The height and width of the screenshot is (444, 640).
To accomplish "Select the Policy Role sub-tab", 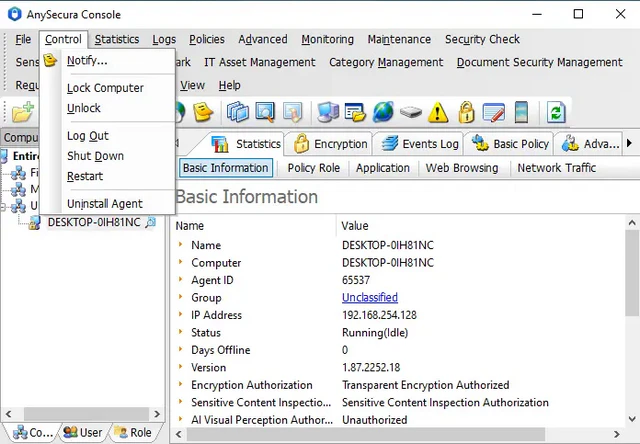I will click(x=313, y=168).
